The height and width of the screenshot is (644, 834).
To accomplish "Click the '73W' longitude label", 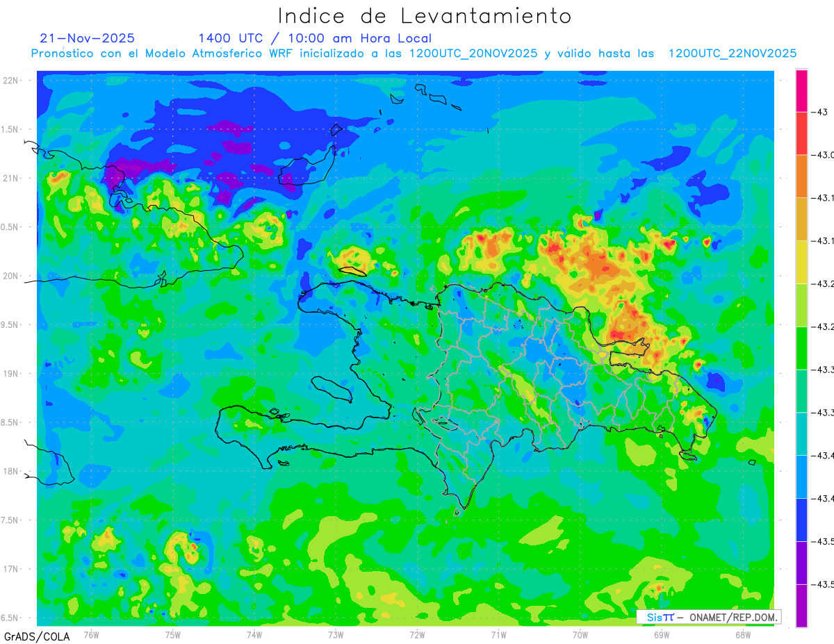I will point(336,634).
